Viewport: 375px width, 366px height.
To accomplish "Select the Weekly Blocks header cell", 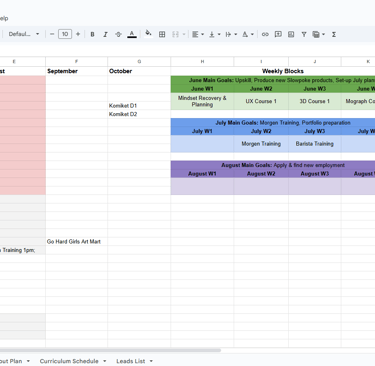I will (x=273, y=71).
